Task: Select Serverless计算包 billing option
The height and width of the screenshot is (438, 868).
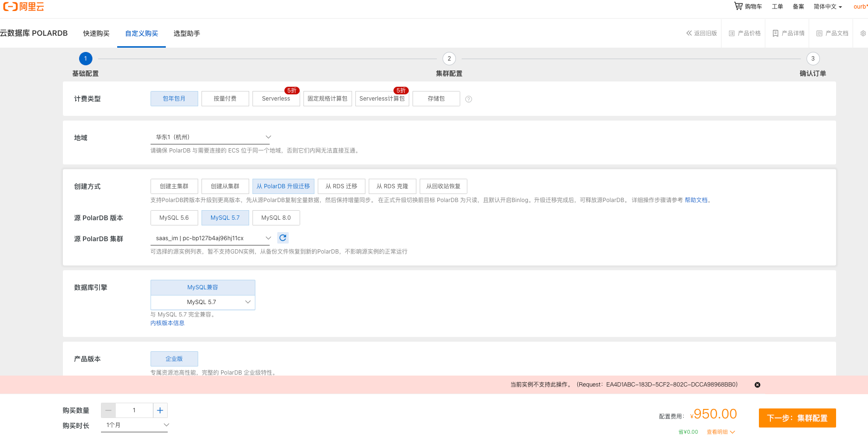Action: 382,99
